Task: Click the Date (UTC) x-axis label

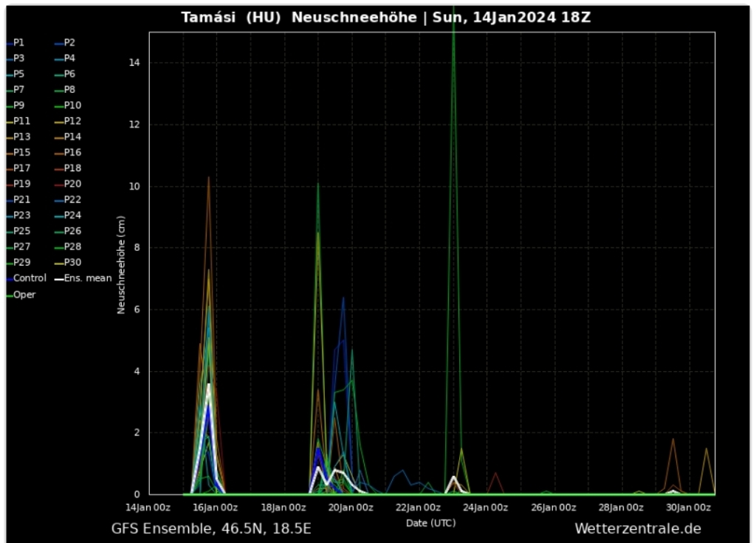Action: pyautogui.click(x=430, y=523)
